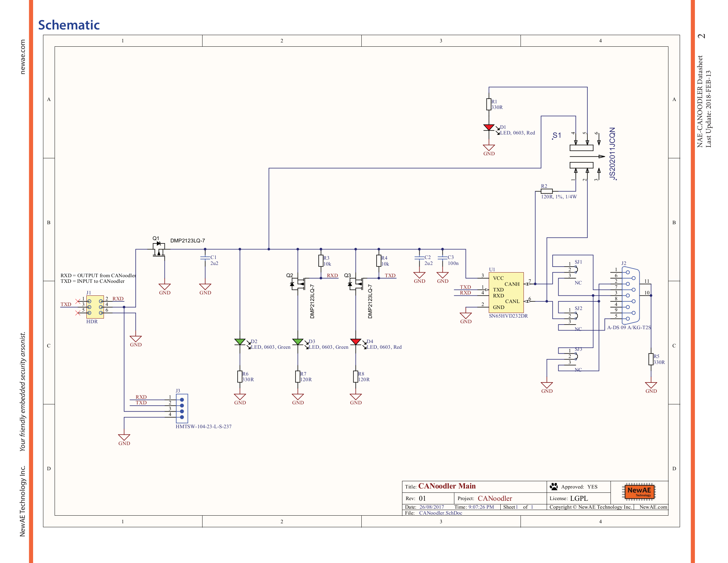Image resolution: width=728 pixels, height=563 pixels.
Task: Click the 'RXD = OUTPUT from CANoodler' note
Action: click(98, 276)
